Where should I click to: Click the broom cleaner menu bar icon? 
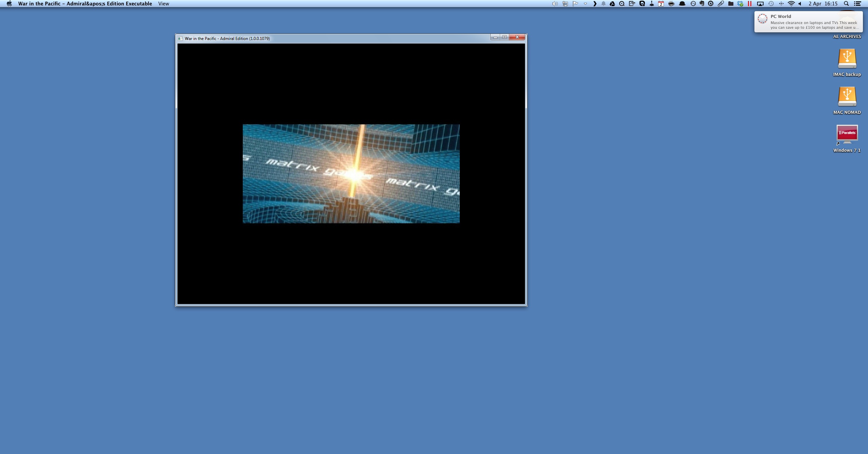[x=652, y=4]
